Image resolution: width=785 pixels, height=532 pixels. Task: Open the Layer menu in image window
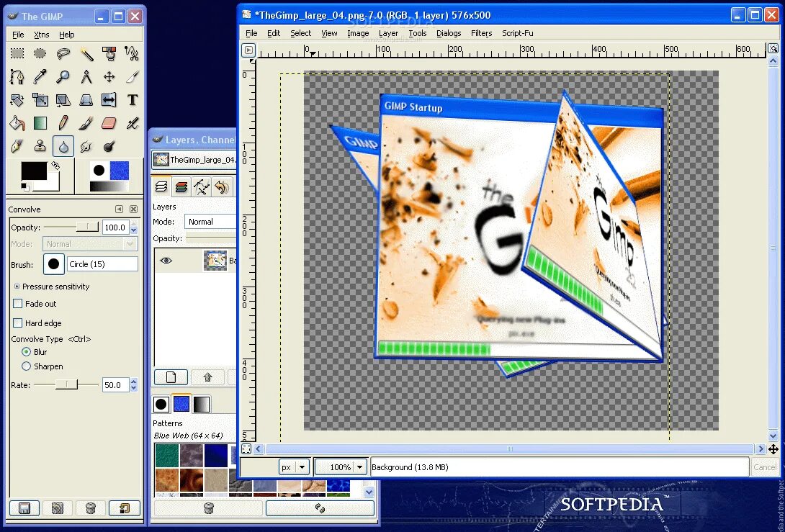tap(388, 33)
